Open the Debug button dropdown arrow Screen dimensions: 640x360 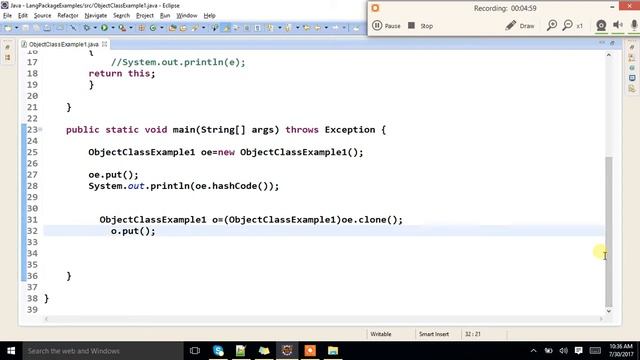[x=95, y=28]
